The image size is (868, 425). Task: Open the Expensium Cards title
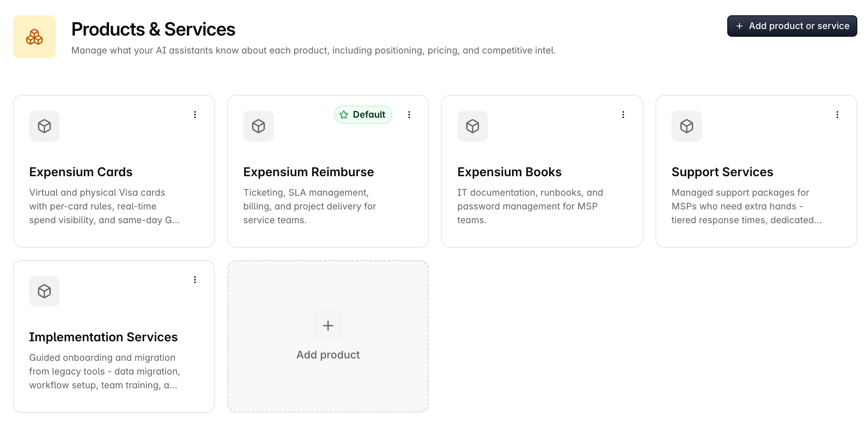pyautogui.click(x=81, y=172)
